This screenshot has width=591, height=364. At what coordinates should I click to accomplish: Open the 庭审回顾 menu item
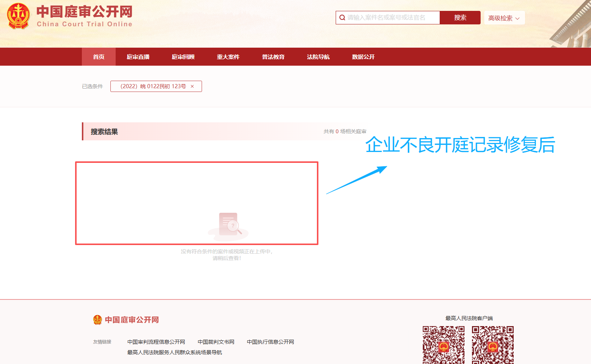pos(183,57)
